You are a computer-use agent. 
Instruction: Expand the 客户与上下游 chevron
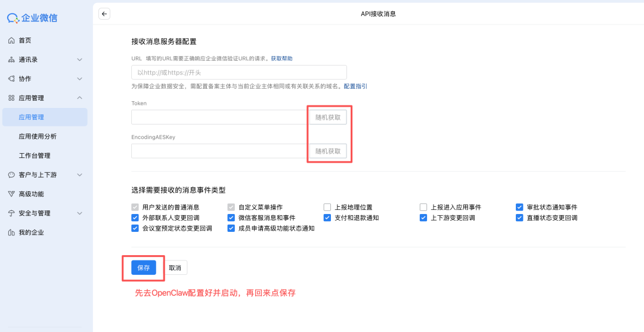pyautogui.click(x=80, y=175)
